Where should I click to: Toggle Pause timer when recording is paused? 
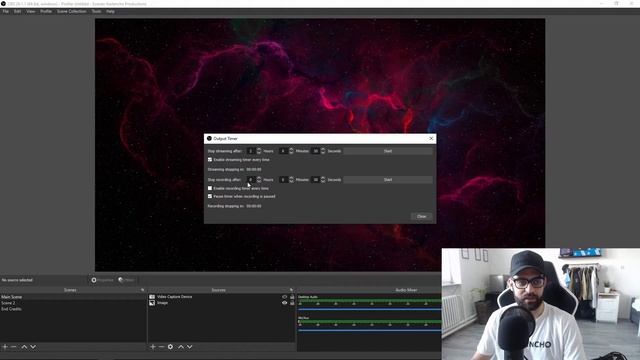tap(210, 196)
